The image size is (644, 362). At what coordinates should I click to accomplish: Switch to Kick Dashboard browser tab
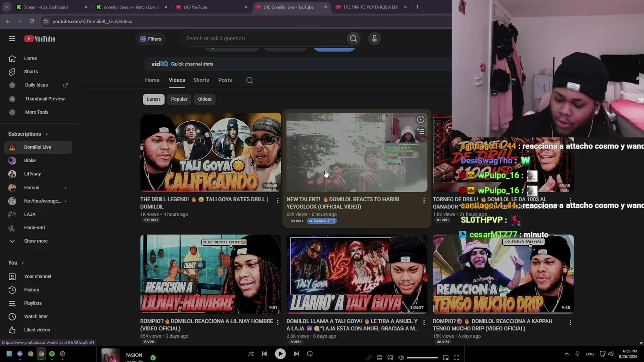50,7
